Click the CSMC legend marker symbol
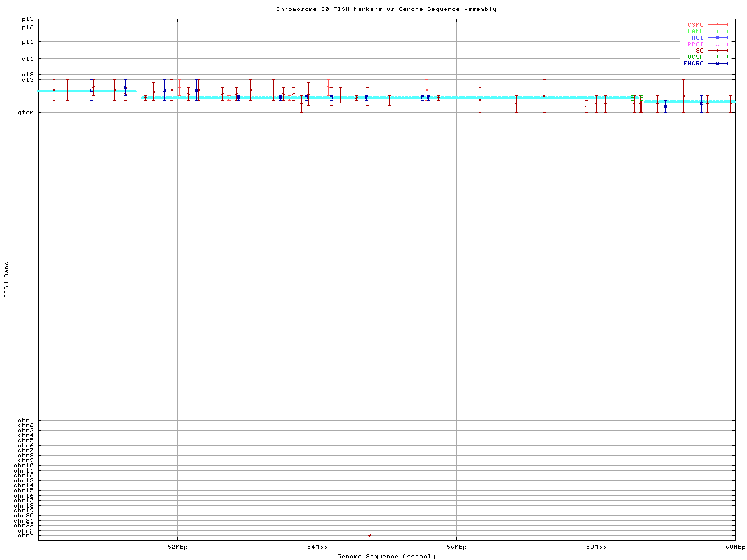This screenshot has height=560, width=747. pyautogui.click(x=717, y=25)
